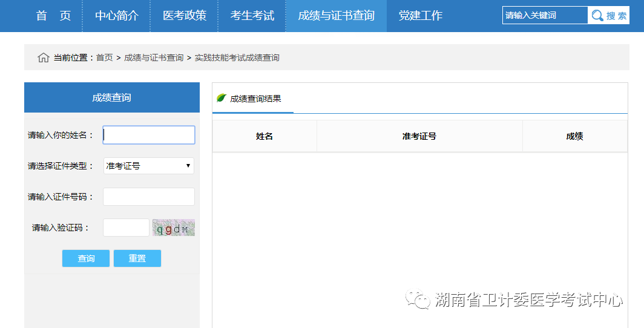
Task: Navigate to 党建工作 section
Action: 420,16
